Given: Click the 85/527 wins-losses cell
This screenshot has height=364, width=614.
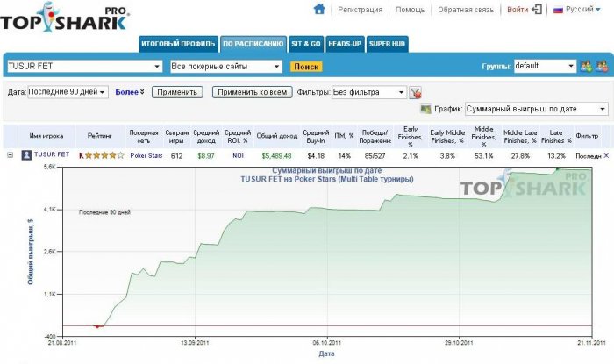Looking at the screenshot, I should (x=375, y=156).
